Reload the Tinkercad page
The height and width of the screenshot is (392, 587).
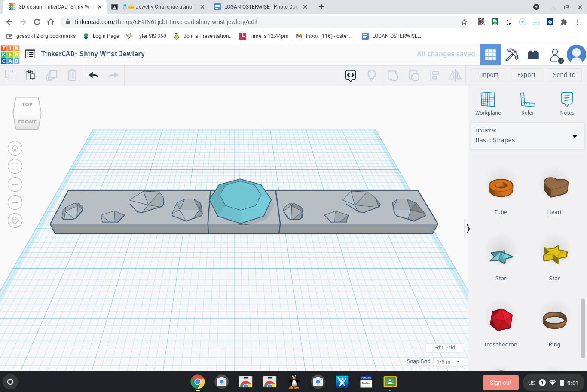(x=37, y=22)
